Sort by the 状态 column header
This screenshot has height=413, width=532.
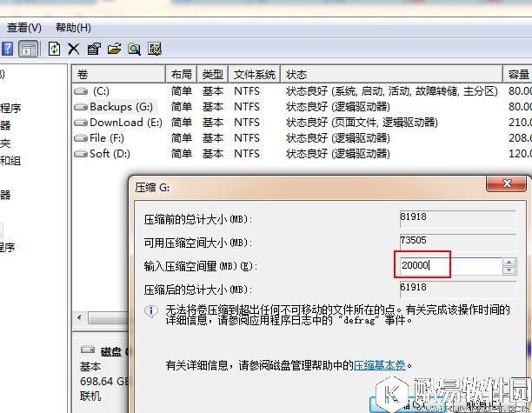click(391, 74)
